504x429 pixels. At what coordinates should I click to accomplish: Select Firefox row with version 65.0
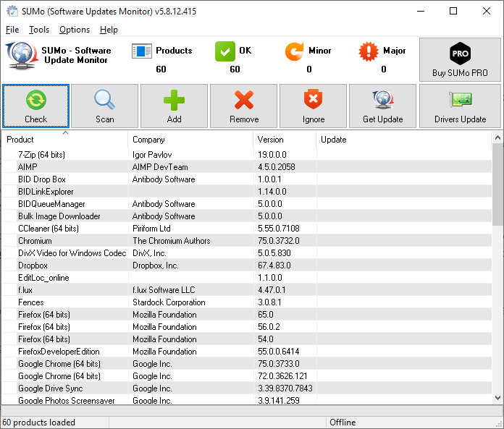(x=247, y=315)
